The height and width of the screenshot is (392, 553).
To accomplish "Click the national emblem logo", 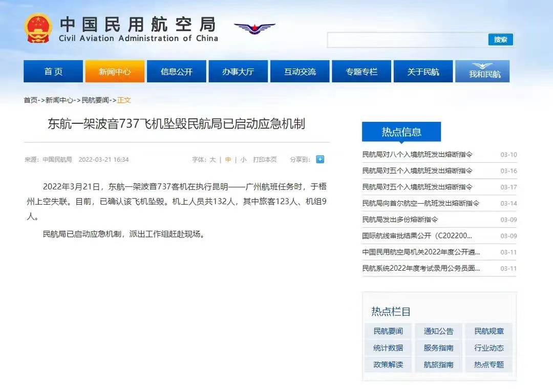I will [38, 28].
